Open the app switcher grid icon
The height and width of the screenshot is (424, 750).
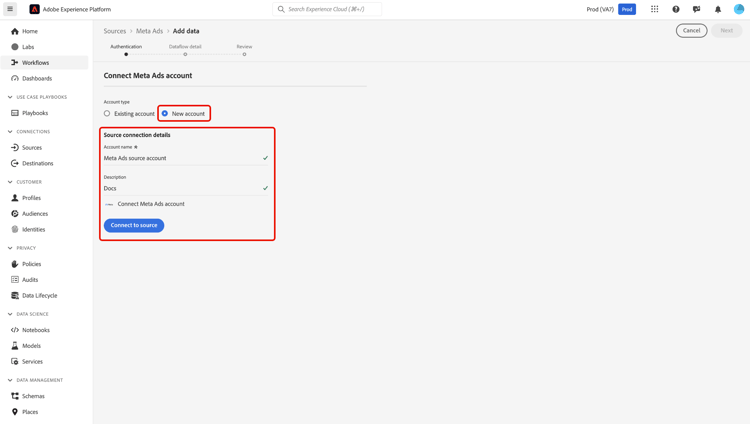pos(654,9)
